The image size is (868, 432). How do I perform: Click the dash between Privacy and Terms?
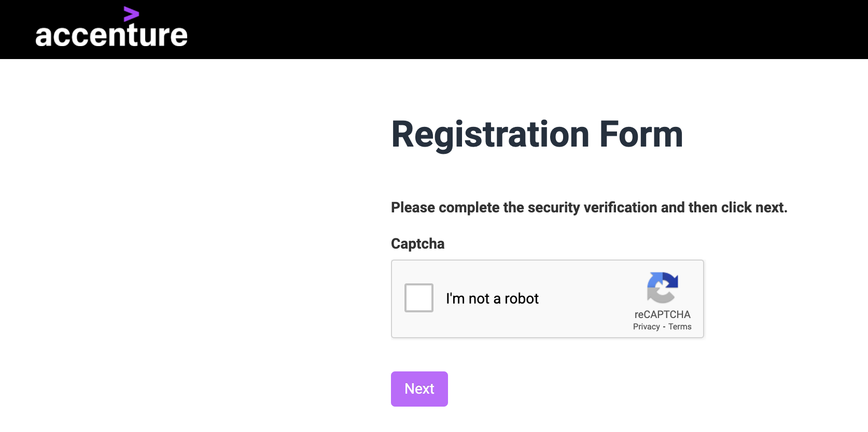tap(664, 327)
